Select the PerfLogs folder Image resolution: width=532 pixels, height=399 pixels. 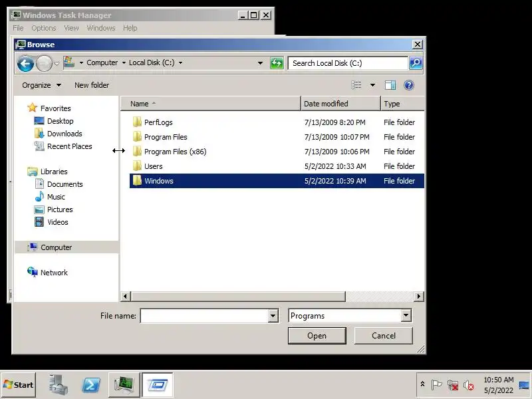pos(158,122)
